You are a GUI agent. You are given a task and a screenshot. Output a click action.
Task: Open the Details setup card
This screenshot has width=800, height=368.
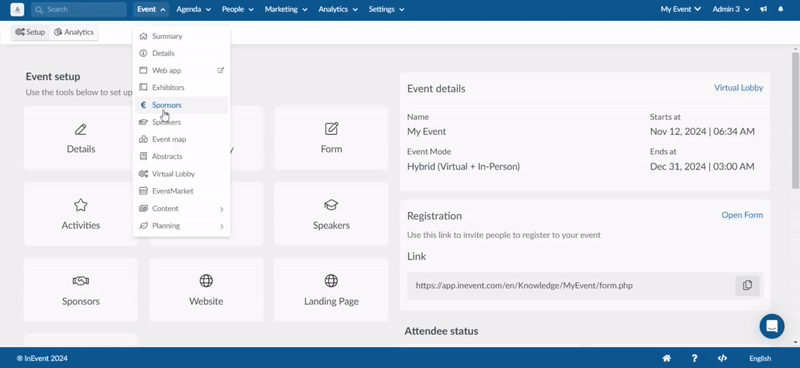(x=81, y=138)
